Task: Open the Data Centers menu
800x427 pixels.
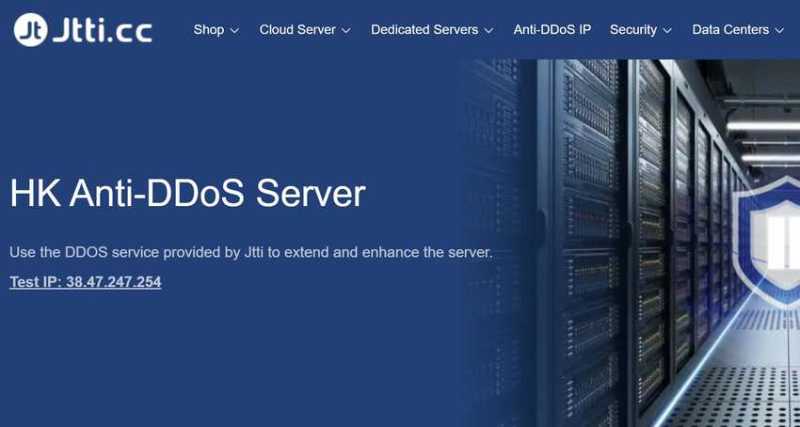Action: [730, 30]
